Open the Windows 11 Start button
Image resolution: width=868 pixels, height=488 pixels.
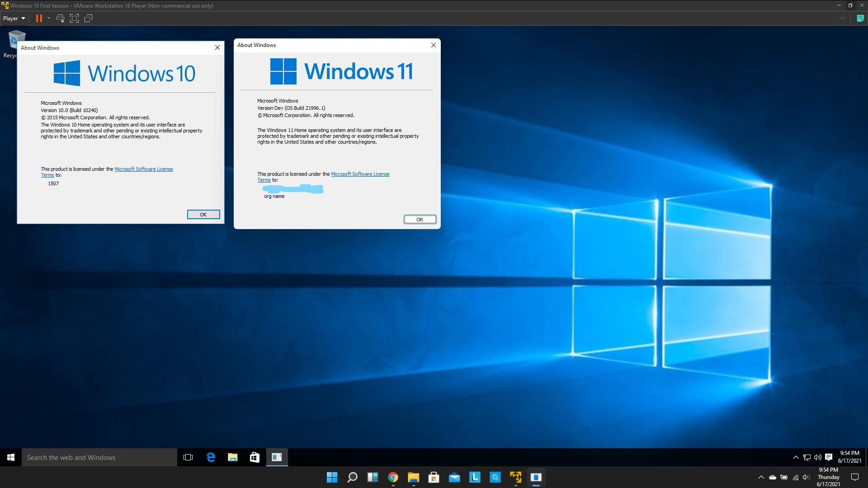tap(332, 477)
